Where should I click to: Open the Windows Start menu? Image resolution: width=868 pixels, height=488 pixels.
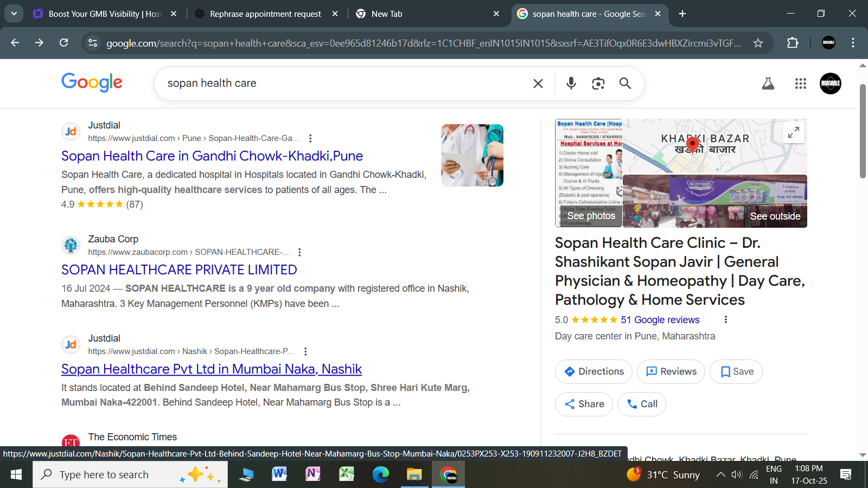16,474
